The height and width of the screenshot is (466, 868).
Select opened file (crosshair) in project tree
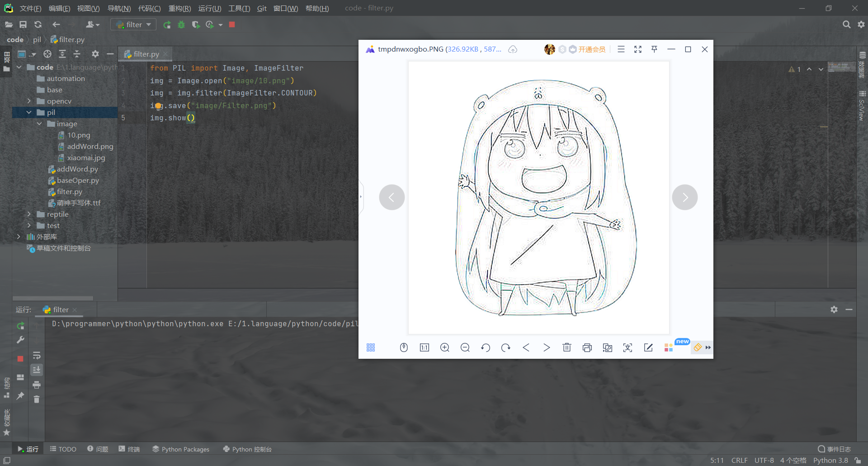pos(47,54)
